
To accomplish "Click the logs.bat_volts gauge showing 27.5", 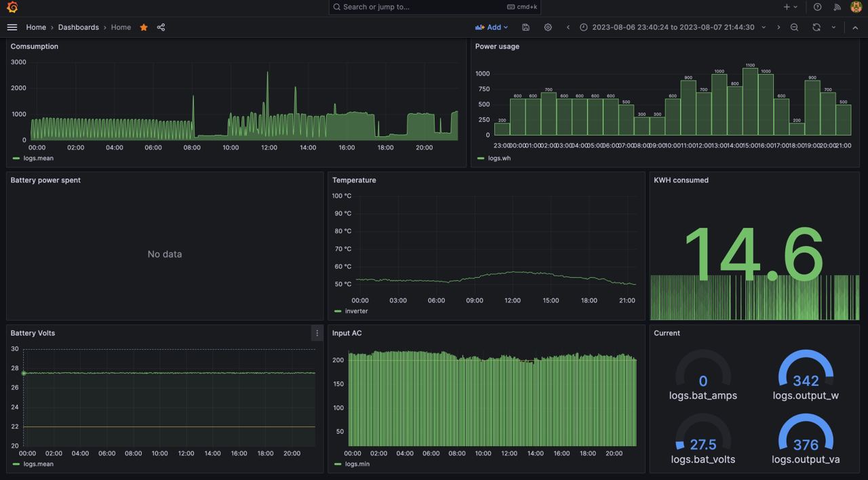I will pos(703,439).
